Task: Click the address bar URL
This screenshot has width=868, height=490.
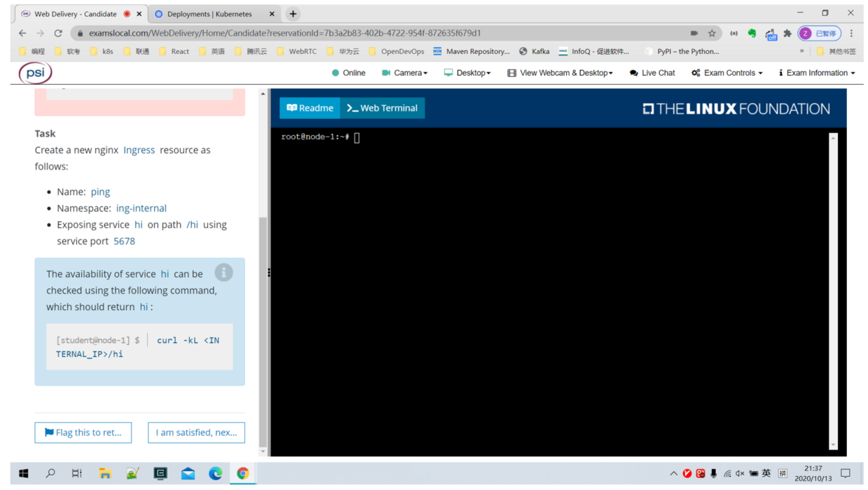Action: click(284, 33)
